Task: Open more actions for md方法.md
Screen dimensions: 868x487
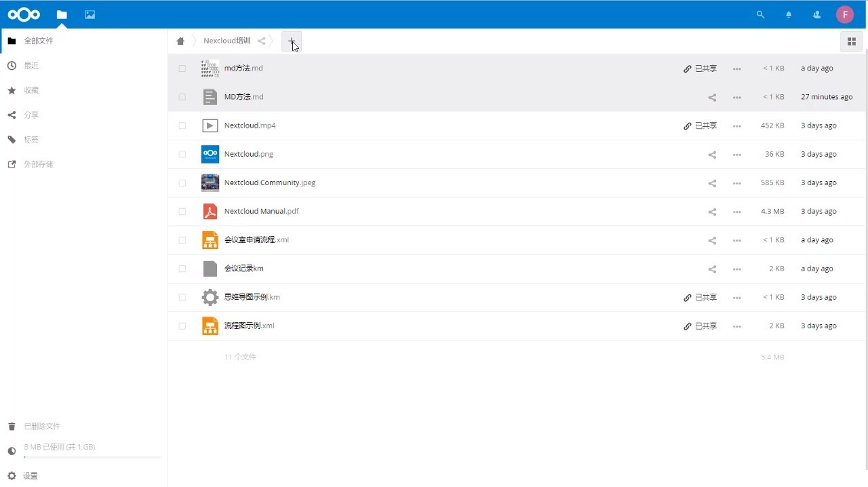Action: [737, 69]
